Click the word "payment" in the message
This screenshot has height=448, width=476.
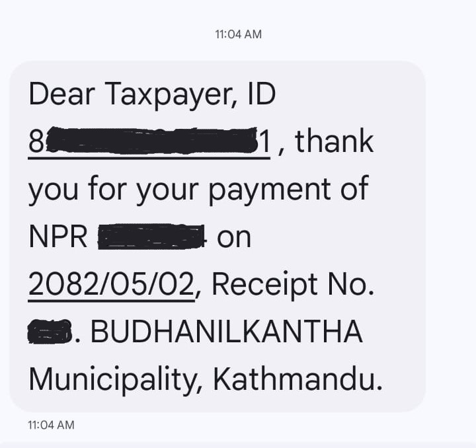pyautogui.click(x=270, y=190)
